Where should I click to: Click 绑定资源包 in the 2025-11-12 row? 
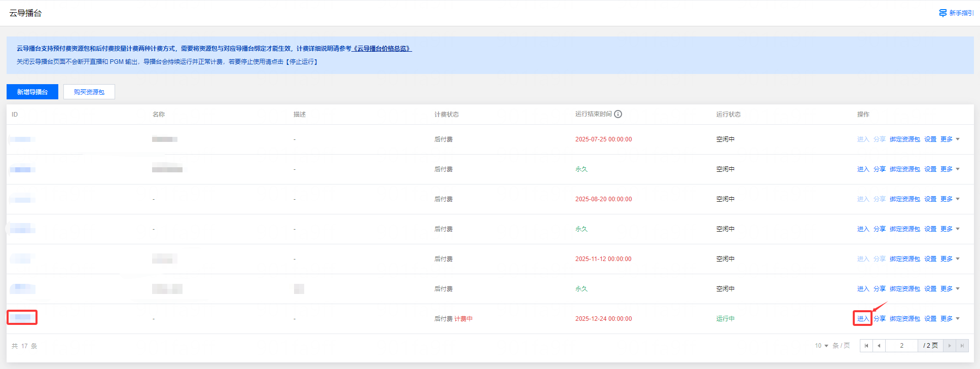pos(904,259)
